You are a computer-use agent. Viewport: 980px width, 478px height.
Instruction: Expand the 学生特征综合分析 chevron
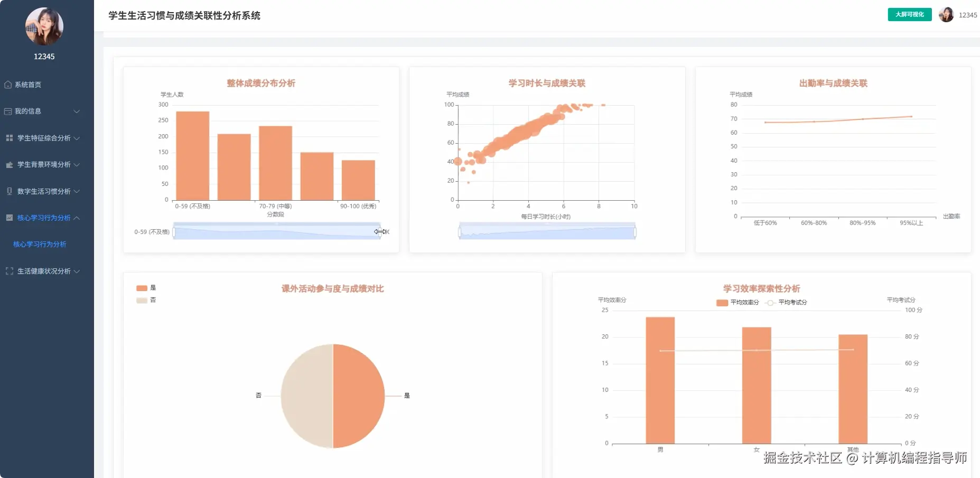click(x=77, y=138)
